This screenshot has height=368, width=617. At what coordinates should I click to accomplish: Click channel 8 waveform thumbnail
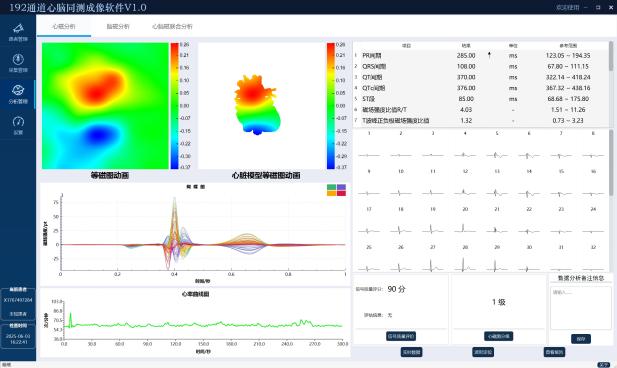click(593, 155)
